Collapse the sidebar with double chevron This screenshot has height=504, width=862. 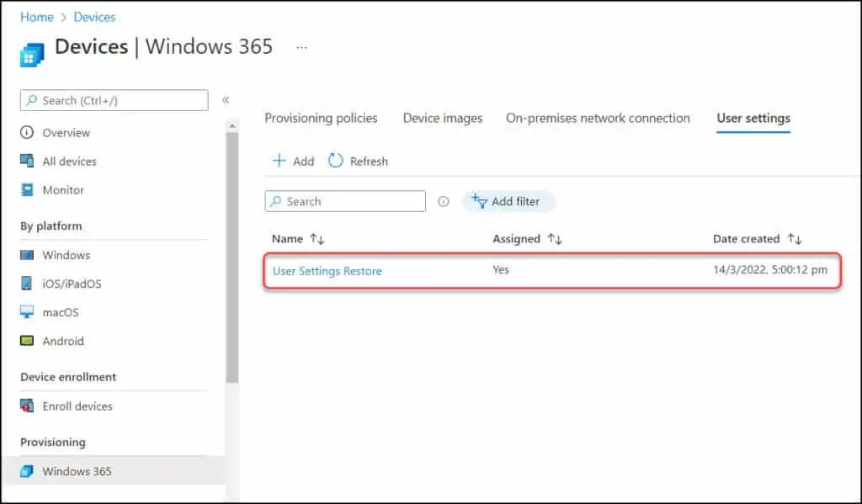226,100
